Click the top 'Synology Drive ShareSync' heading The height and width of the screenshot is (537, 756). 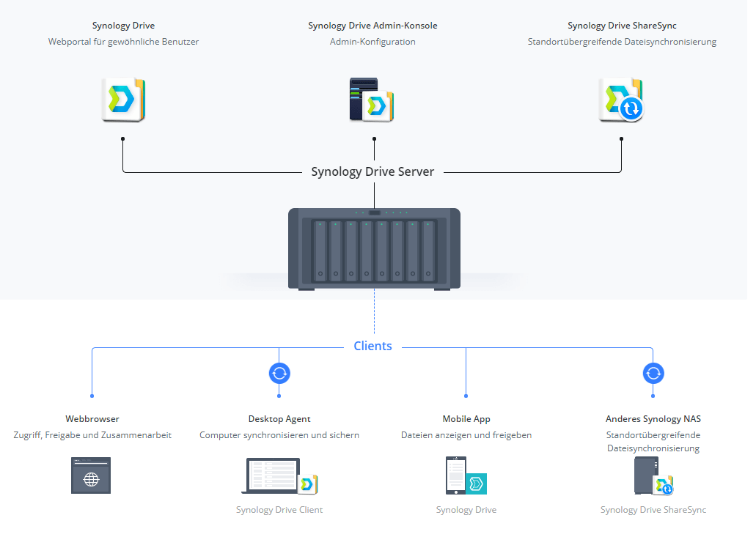pyautogui.click(x=622, y=26)
